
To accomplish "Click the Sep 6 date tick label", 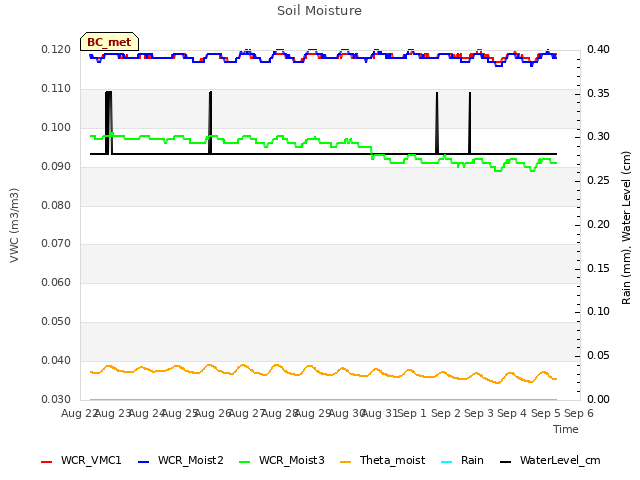I will click(x=579, y=413).
